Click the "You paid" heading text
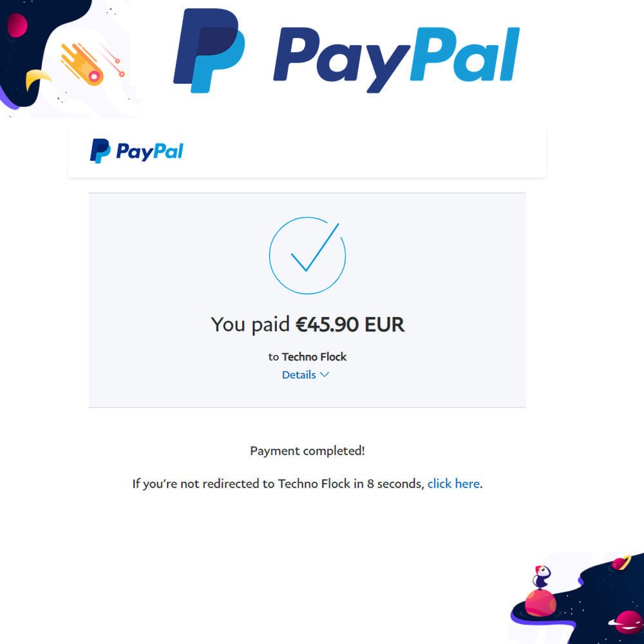 [x=250, y=325]
